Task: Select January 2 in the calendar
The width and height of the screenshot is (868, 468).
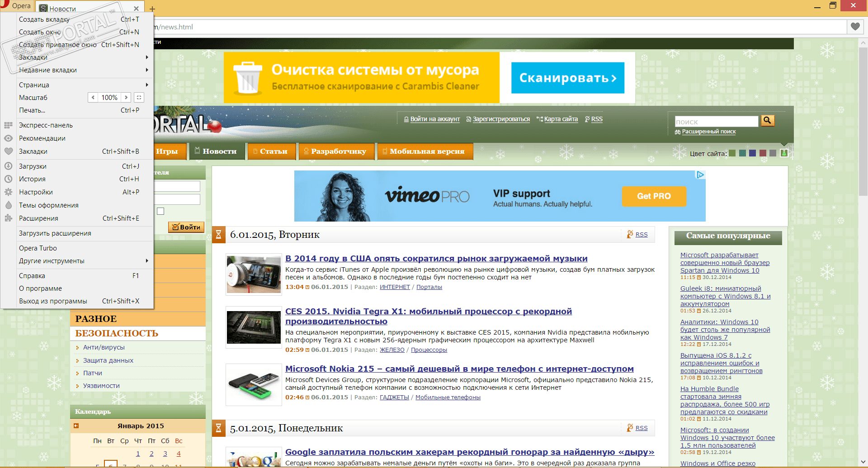Action: click(151, 454)
